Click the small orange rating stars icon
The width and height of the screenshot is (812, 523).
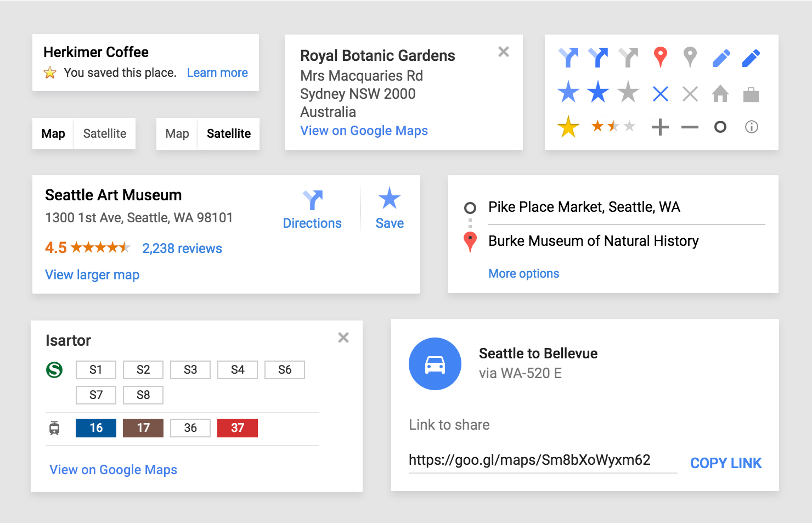(x=613, y=127)
